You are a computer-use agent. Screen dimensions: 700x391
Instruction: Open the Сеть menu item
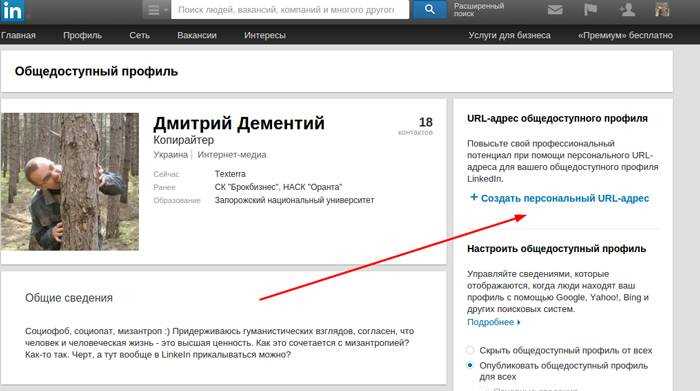[x=139, y=35]
